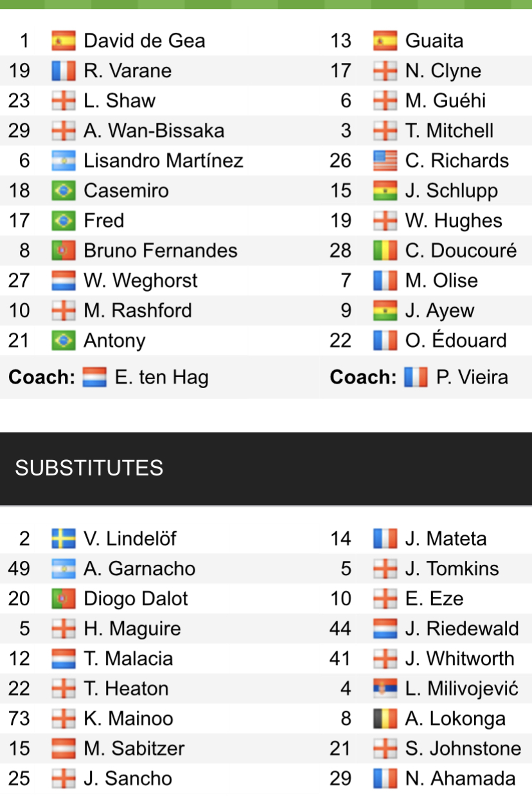Screen dimensions: 532x807
Task: Open substitute E. Eze
Action: coord(434,599)
